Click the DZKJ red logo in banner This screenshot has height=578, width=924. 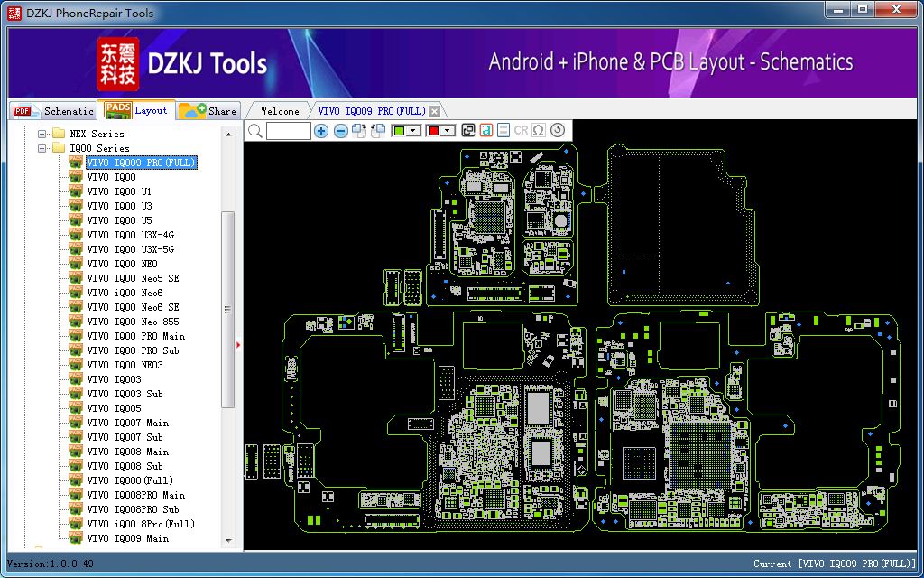click(118, 64)
